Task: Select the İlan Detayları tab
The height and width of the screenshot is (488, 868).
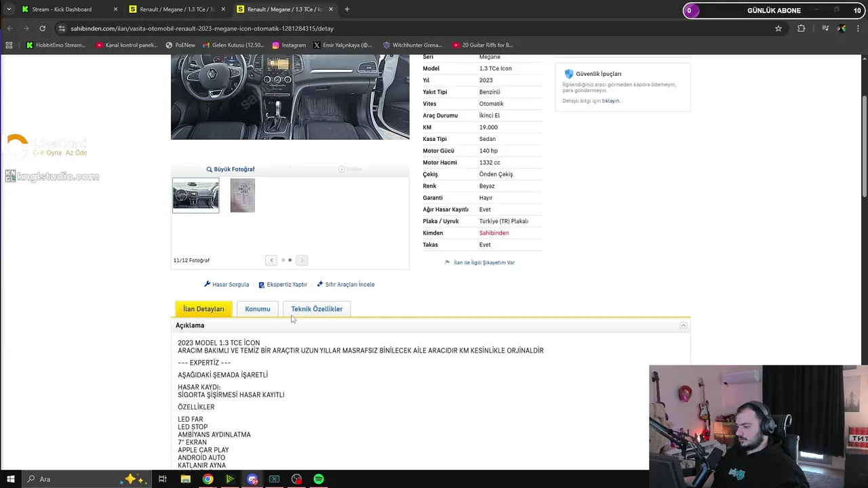Action: [203, 309]
